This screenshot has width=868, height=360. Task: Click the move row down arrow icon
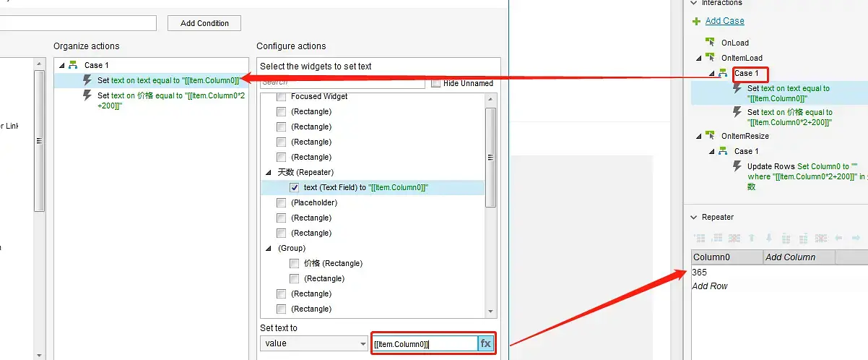769,238
